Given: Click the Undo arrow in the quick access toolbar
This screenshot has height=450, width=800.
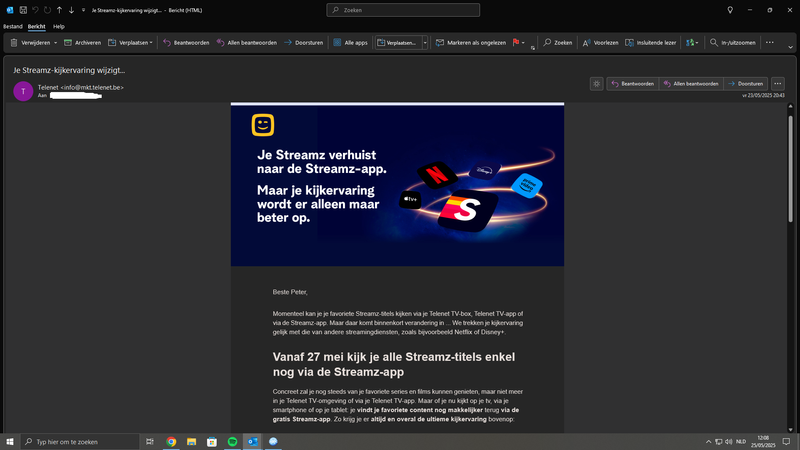Looking at the screenshot, I should point(35,10).
